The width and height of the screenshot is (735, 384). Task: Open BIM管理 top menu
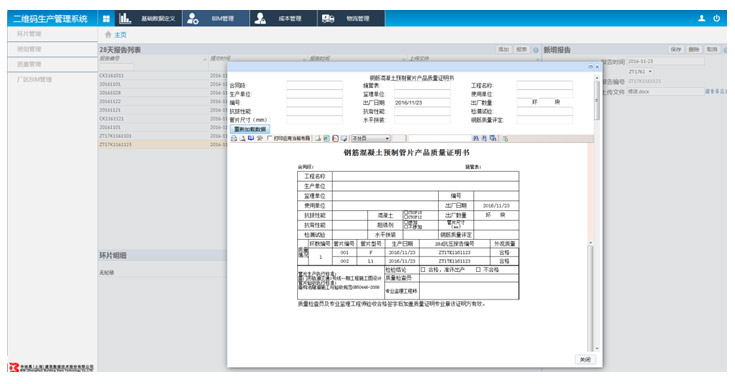[x=216, y=18]
